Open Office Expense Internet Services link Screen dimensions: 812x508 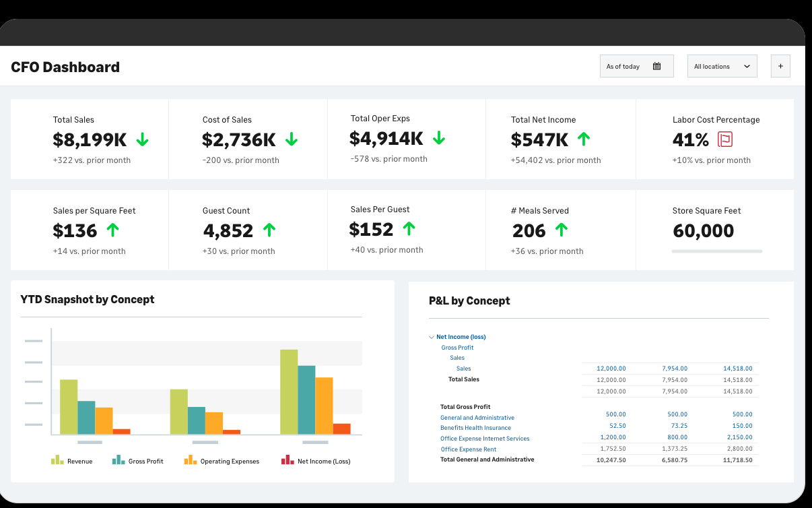485,439
